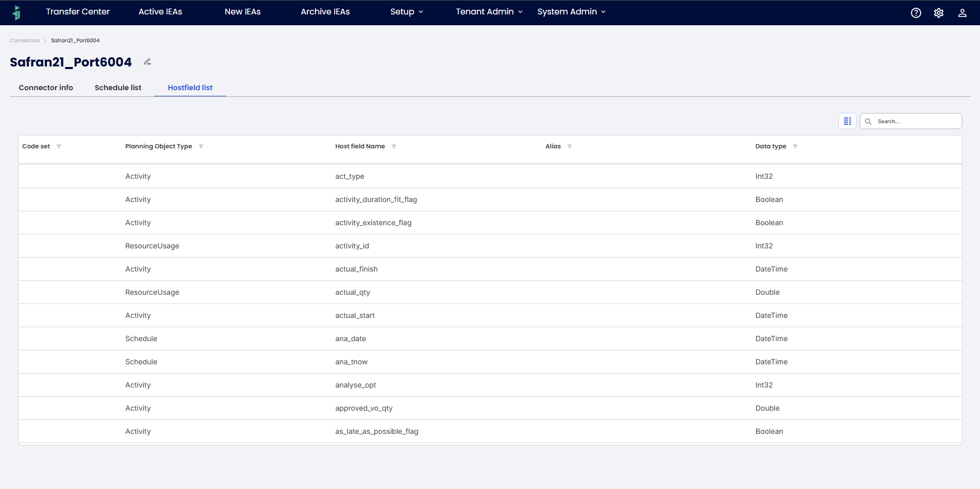980x489 pixels.
Task: Click Schedule in the ana_date row
Action: 141,339
